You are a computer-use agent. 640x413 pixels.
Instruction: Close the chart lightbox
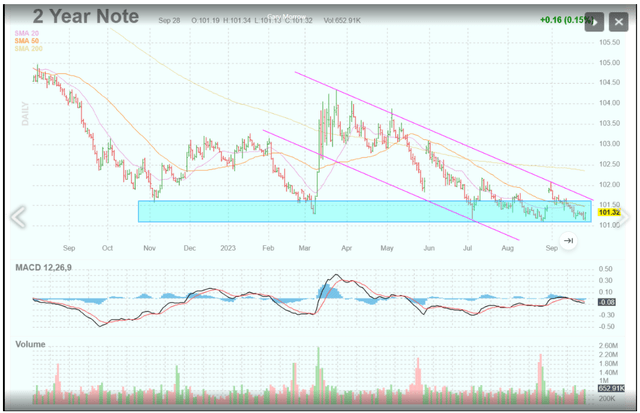[x=618, y=22]
